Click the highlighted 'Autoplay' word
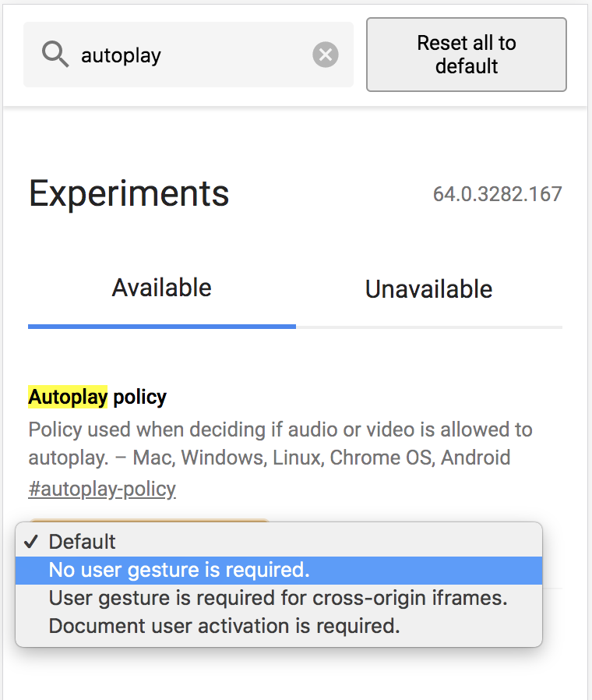This screenshot has width=592, height=700. pos(58,396)
